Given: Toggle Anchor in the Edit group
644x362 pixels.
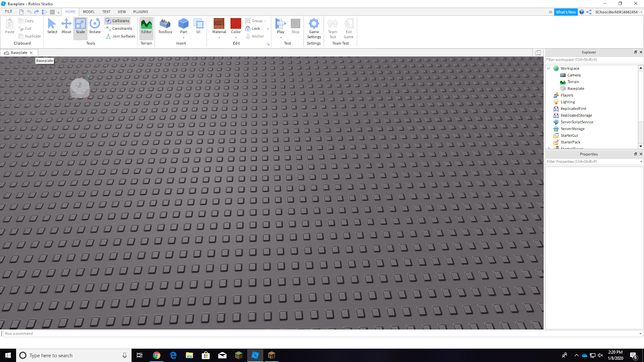Looking at the screenshot, I should click(255, 36).
